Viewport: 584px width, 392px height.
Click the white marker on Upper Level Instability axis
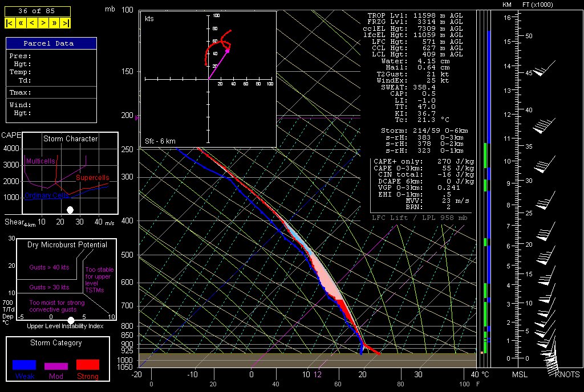71,320
